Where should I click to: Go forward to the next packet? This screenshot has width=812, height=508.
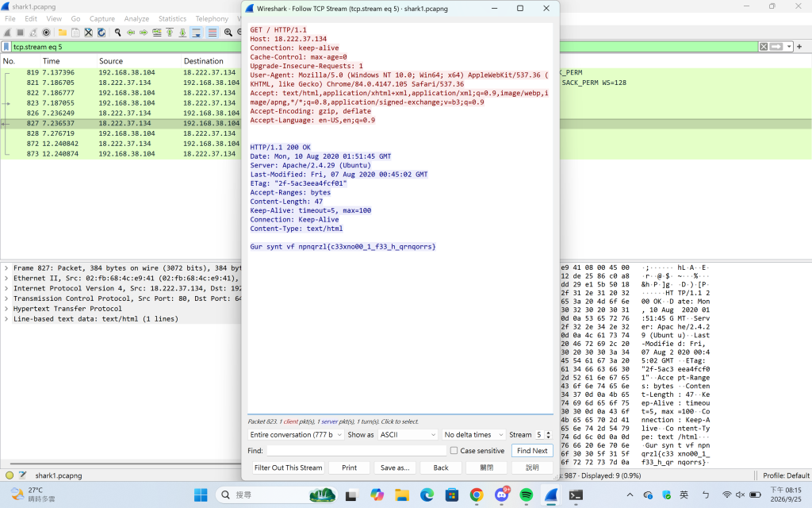click(144, 32)
